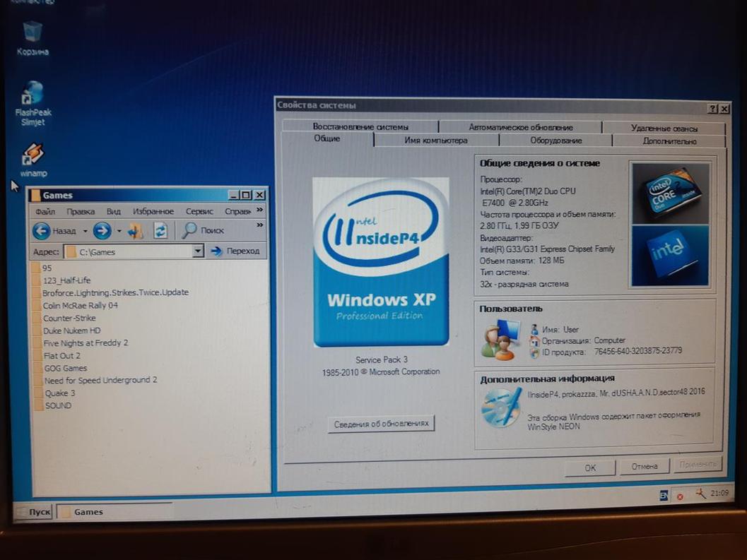This screenshot has width=747, height=560.
Task: Click the Games taskbar button
Action: (114, 512)
